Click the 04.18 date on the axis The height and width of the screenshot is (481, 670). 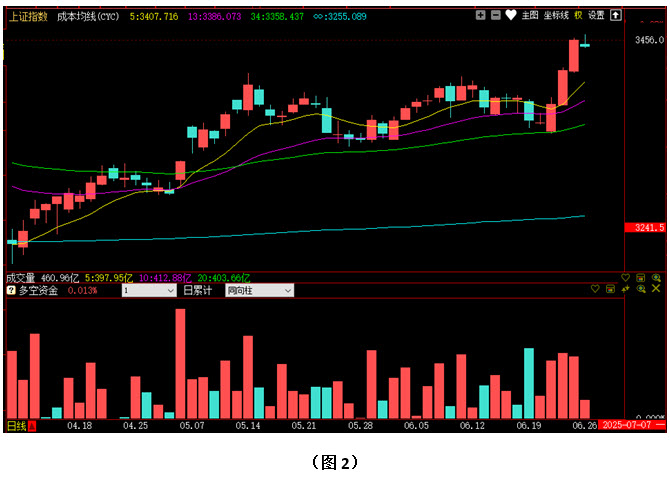[x=79, y=425]
